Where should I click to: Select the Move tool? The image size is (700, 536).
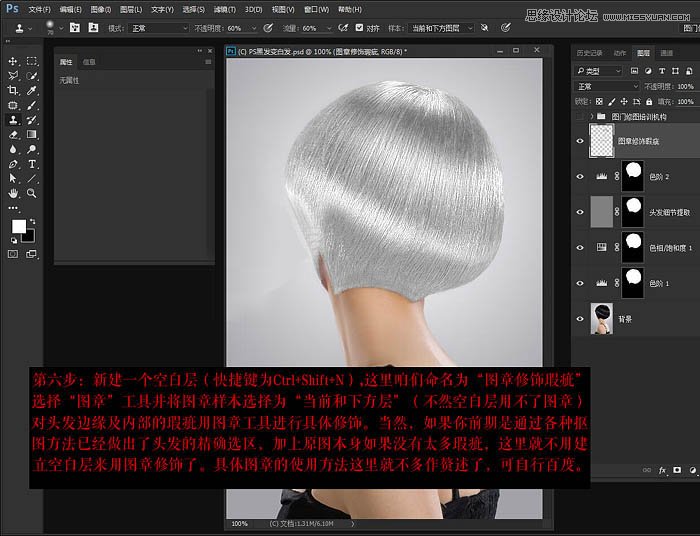point(13,61)
